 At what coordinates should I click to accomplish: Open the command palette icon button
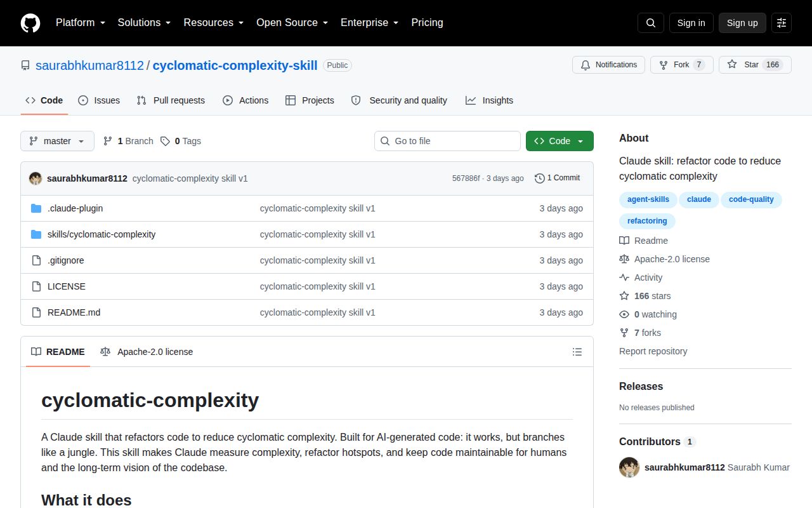(782, 23)
